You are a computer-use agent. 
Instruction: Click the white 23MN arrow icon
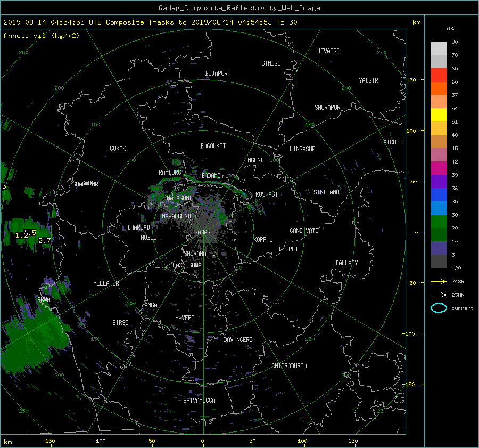coord(439,295)
